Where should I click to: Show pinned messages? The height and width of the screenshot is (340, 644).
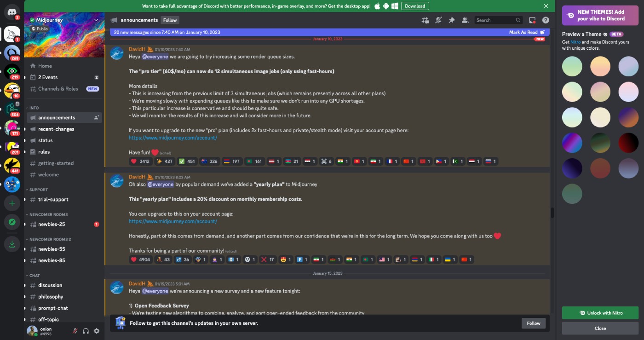pos(452,20)
